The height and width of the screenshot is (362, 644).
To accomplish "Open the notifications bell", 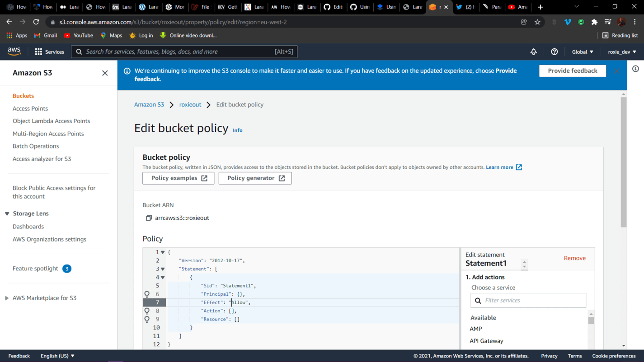I will point(533,51).
